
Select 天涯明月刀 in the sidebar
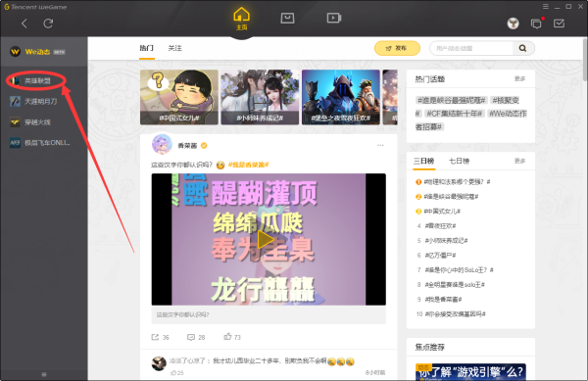41,101
